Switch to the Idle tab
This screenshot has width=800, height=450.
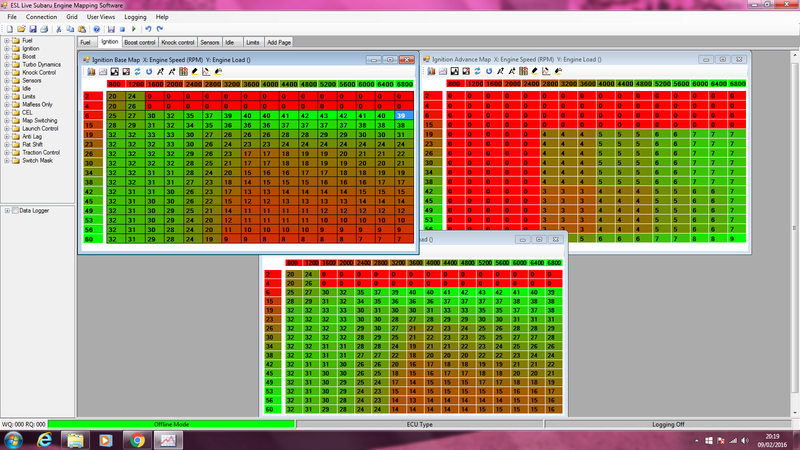[230, 42]
